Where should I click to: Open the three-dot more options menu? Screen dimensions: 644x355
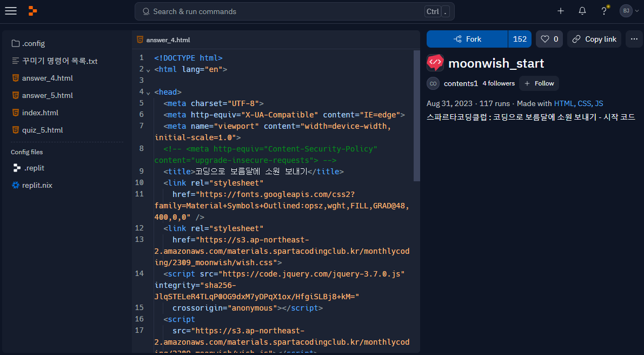point(634,39)
